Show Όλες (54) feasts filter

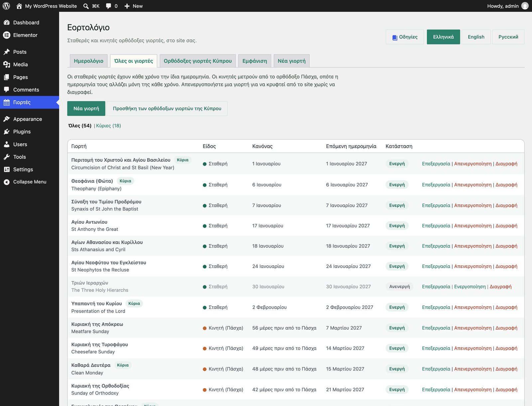pos(80,126)
